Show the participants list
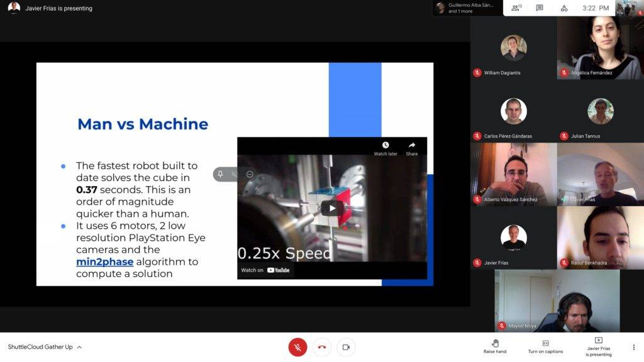Screen dimensions: 644x362 point(516,8)
